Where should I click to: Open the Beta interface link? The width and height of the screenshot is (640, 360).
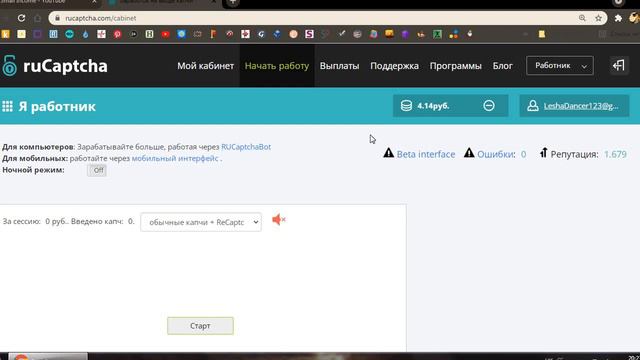tap(426, 154)
